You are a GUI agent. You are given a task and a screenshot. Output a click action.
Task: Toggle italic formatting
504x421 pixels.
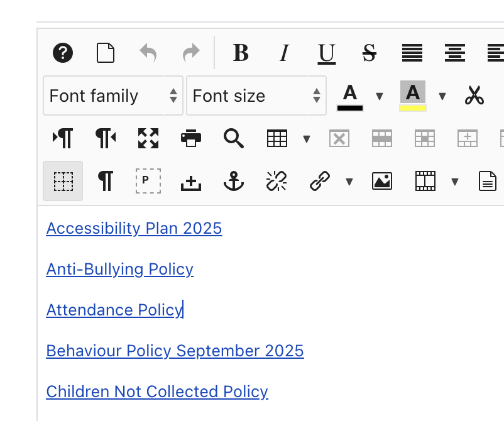283,53
